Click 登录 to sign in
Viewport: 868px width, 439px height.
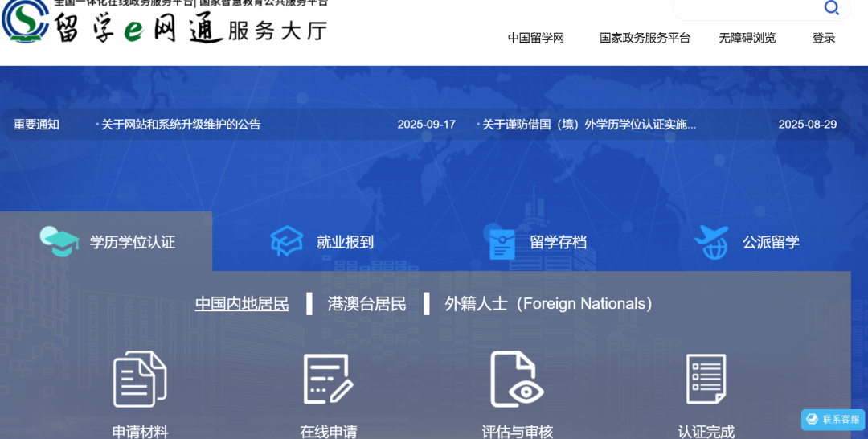coord(824,38)
